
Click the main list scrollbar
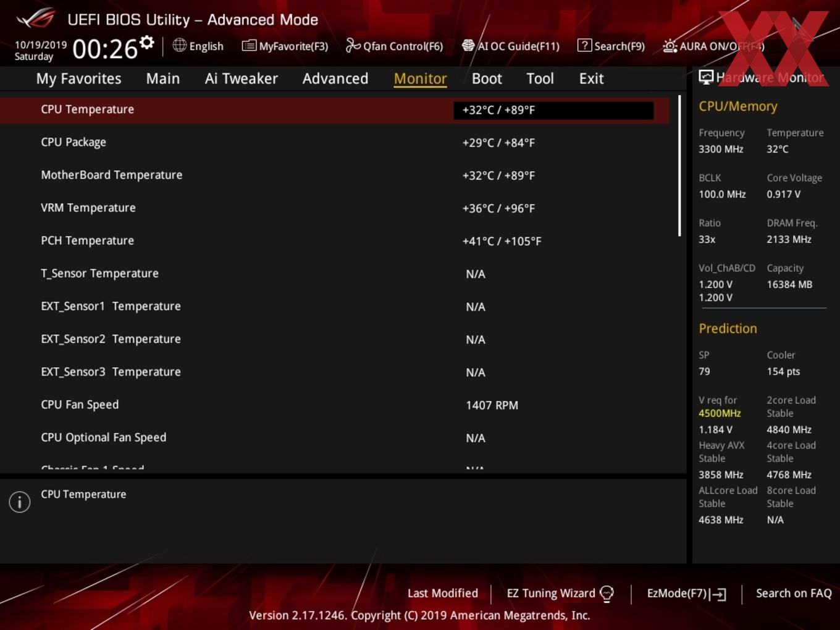679,166
